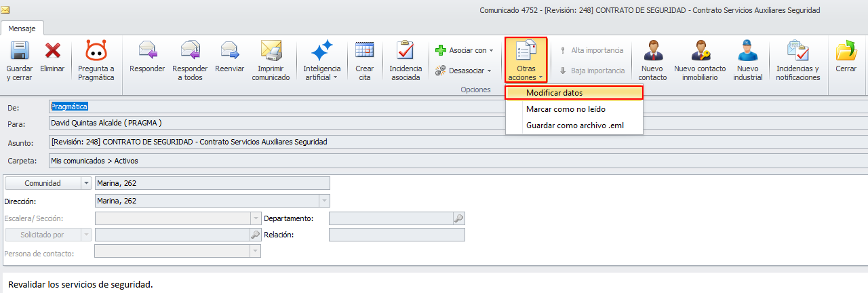868x293 pixels.
Task: Open Incidencia asociada clipboard icon
Action: tap(406, 52)
